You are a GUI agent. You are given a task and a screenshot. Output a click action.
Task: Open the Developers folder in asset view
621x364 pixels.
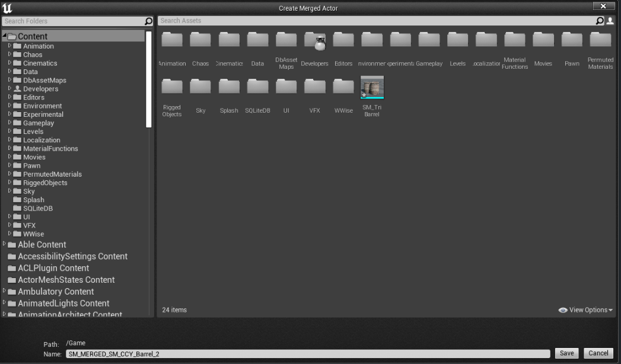tap(314, 40)
